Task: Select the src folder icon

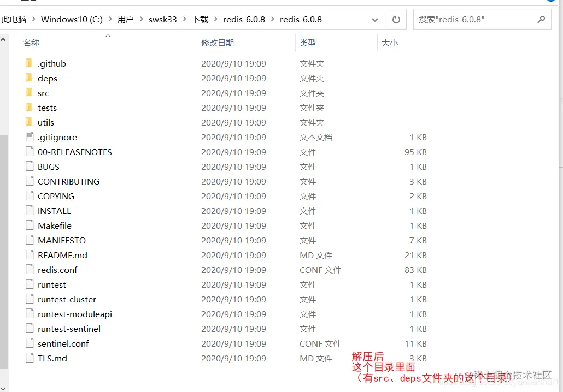Action: 29,92
